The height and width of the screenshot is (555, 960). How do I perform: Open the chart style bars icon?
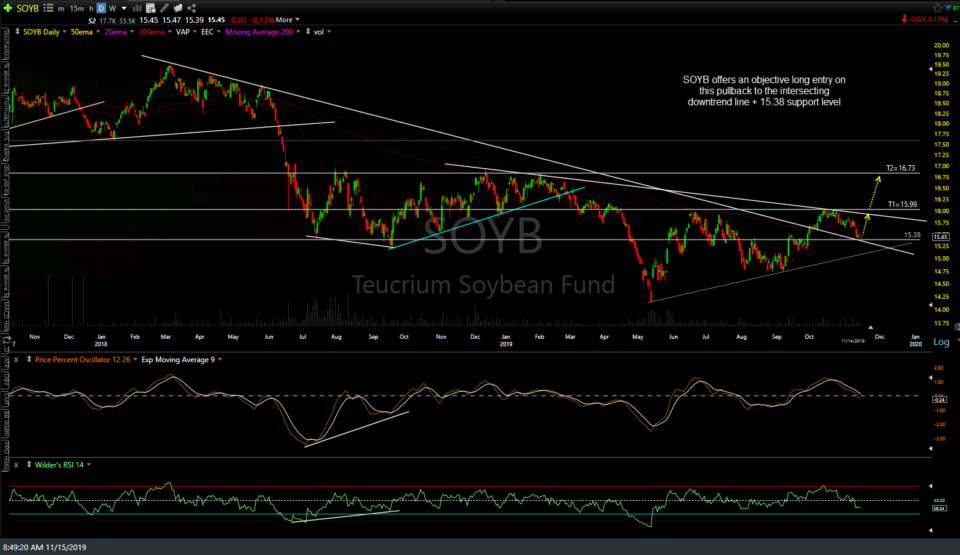pos(137,9)
